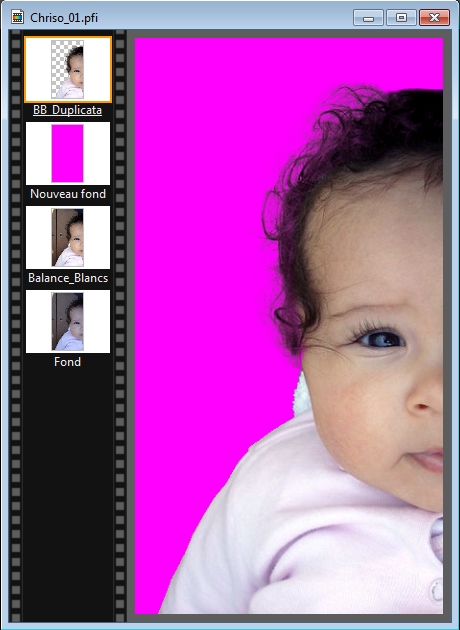
Task: Click the right film perforation strip
Action: pyautogui.click(x=120, y=325)
